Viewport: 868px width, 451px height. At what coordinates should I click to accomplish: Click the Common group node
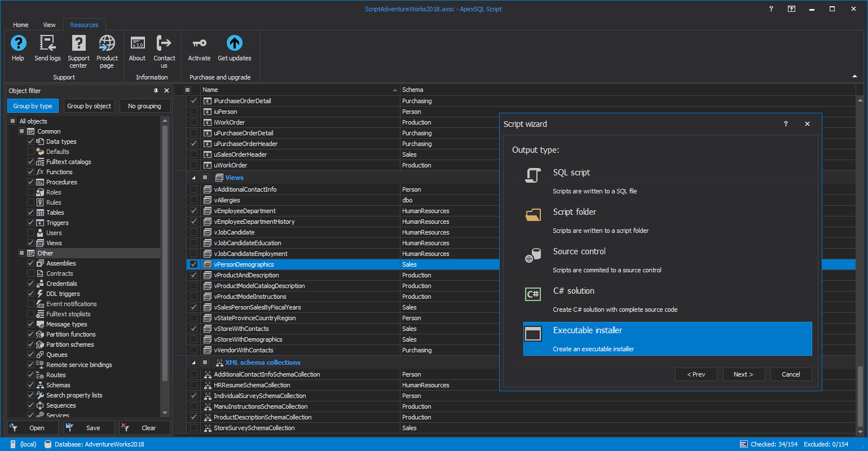point(49,131)
